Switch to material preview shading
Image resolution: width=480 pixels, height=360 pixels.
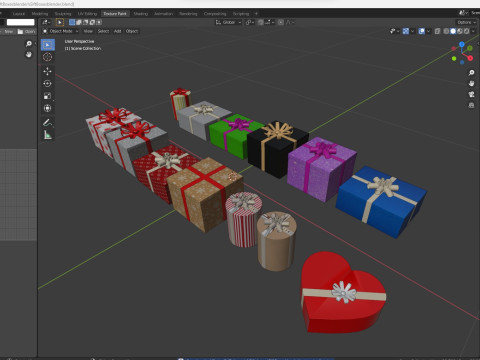pyautogui.click(x=460, y=31)
